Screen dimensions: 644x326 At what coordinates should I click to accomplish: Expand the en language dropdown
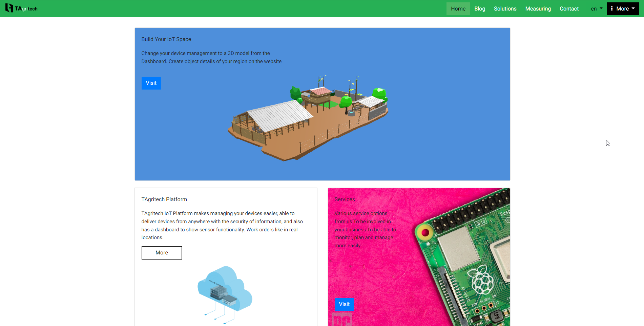597,9
